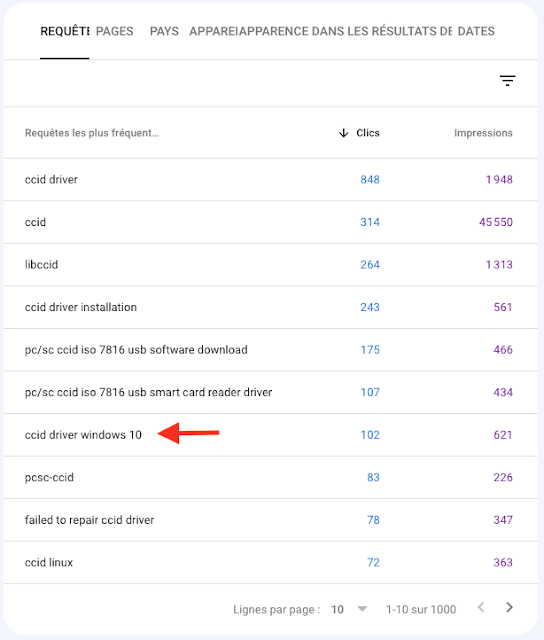544x640 pixels.
Task: Click the 'pcsc-ccid' query row
Action: pos(271,477)
